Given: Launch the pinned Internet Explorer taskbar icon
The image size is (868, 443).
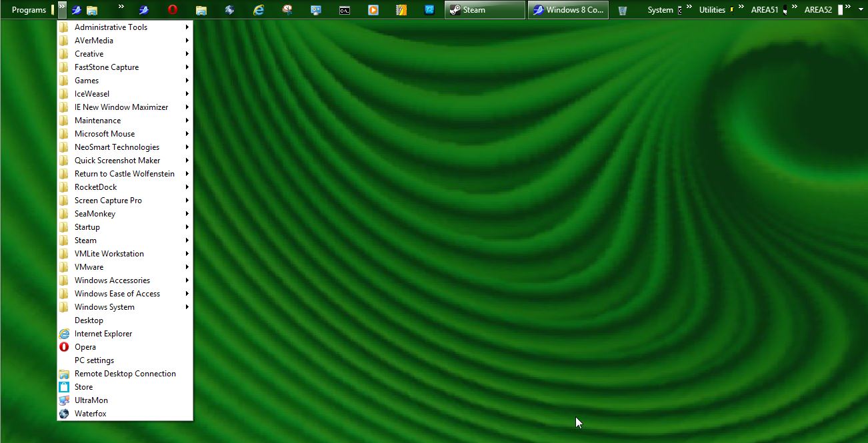Looking at the screenshot, I should pyautogui.click(x=259, y=10).
